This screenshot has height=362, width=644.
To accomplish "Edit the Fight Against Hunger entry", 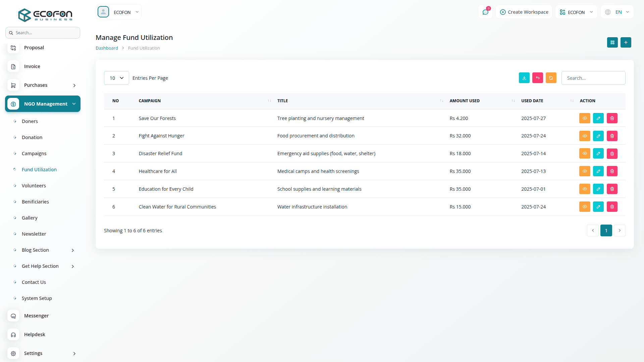I will pos(598,136).
